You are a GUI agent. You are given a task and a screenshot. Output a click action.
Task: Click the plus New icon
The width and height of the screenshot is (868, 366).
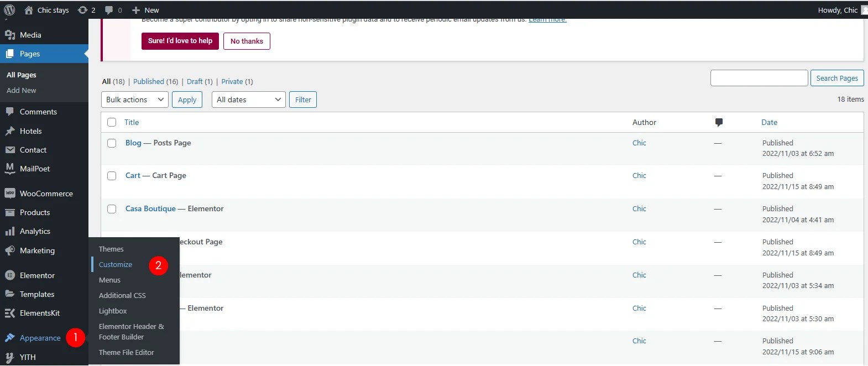coord(136,10)
